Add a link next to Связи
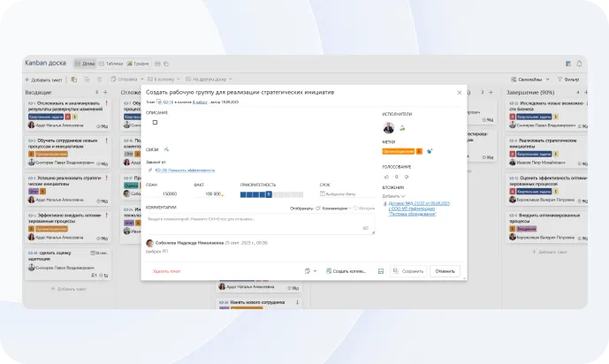Image resolution: width=609 pixels, height=364 pixels. (x=166, y=149)
